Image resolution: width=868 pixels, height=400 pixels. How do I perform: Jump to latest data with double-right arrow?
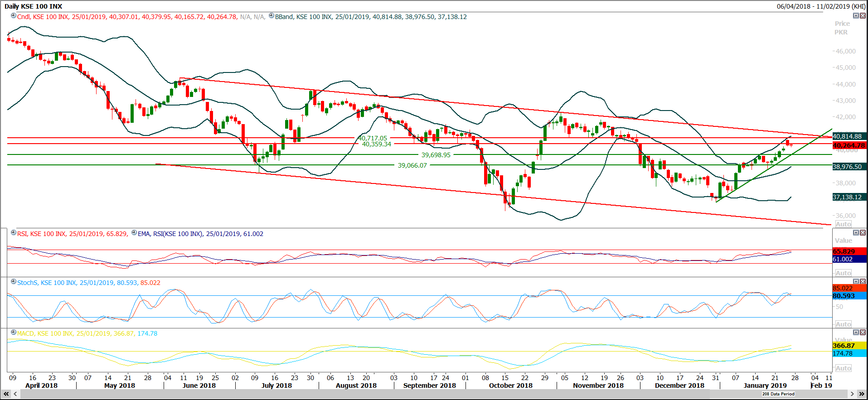pos(862,394)
